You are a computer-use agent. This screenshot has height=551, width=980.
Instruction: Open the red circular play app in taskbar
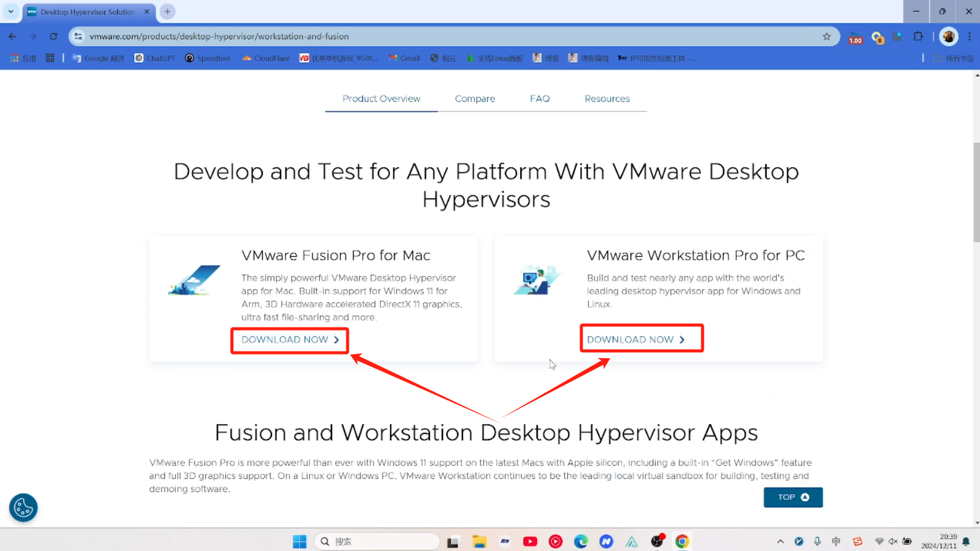(x=555, y=541)
